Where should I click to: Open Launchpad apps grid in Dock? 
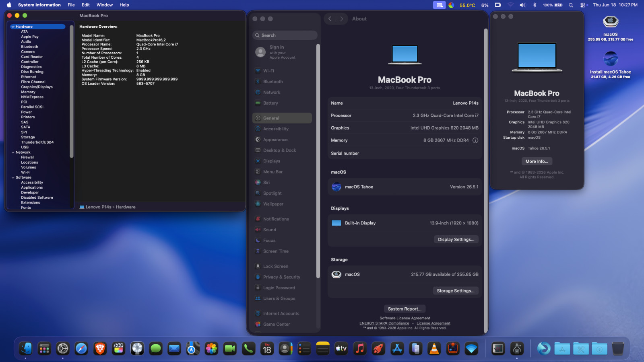click(44, 348)
